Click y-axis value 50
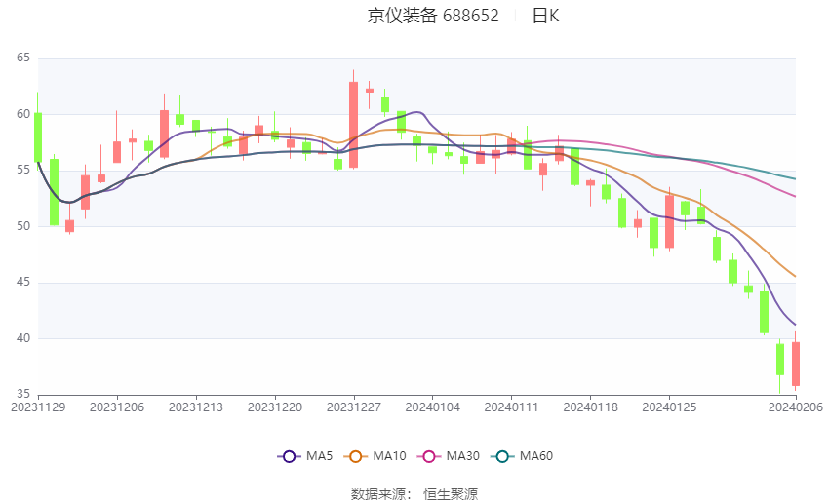The image size is (829, 504). tap(23, 226)
